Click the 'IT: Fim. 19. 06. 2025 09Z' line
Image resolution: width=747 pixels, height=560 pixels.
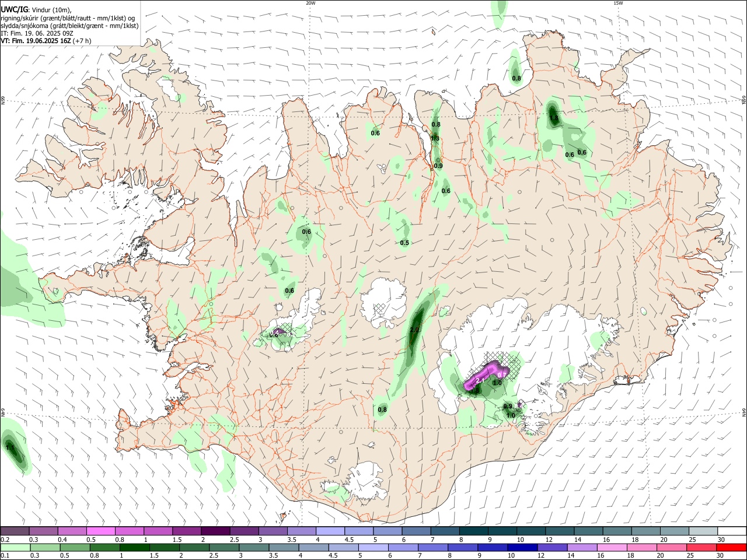(x=37, y=34)
